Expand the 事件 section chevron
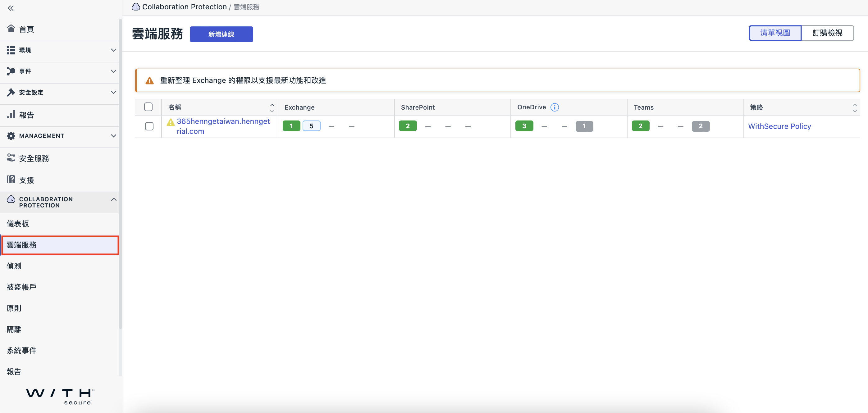Screen dimensions: 868x413 coord(114,71)
